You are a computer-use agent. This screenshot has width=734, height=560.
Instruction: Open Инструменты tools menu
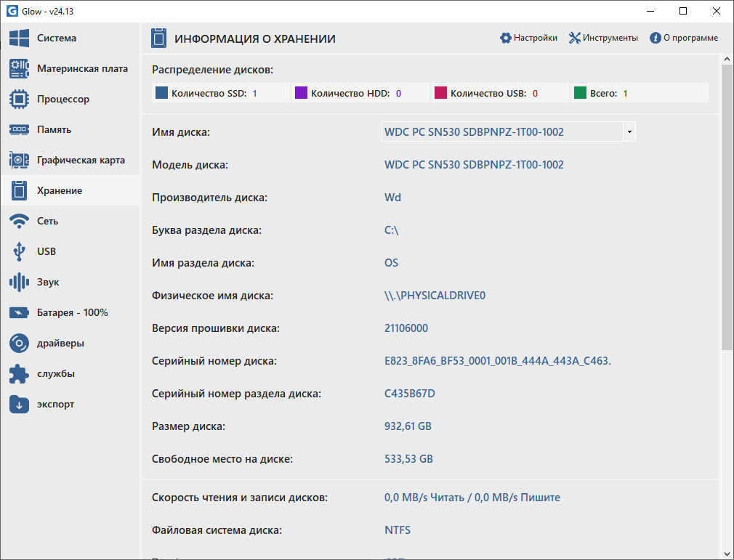pos(603,38)
